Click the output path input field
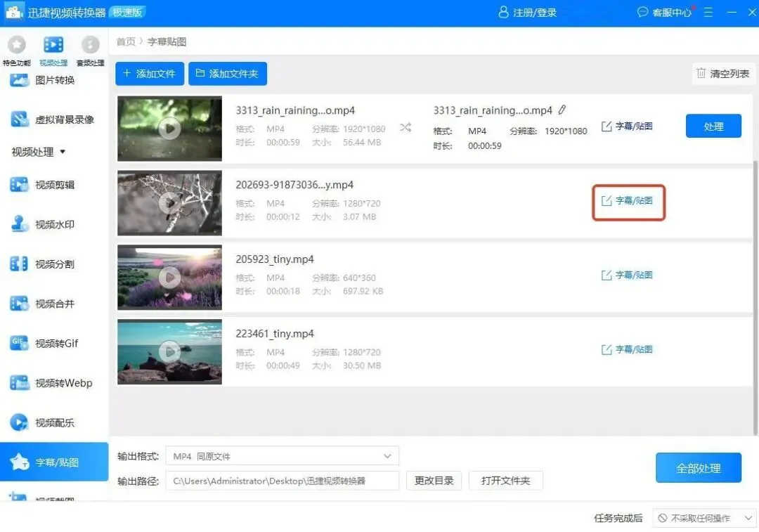The height and width of the screenshot is (532, 759). [283, 481]
